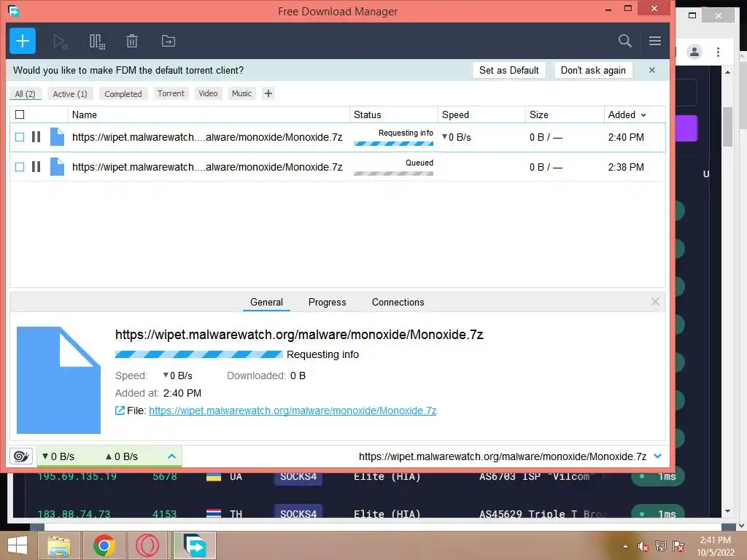Open Windows Start button

coord(18,545)
